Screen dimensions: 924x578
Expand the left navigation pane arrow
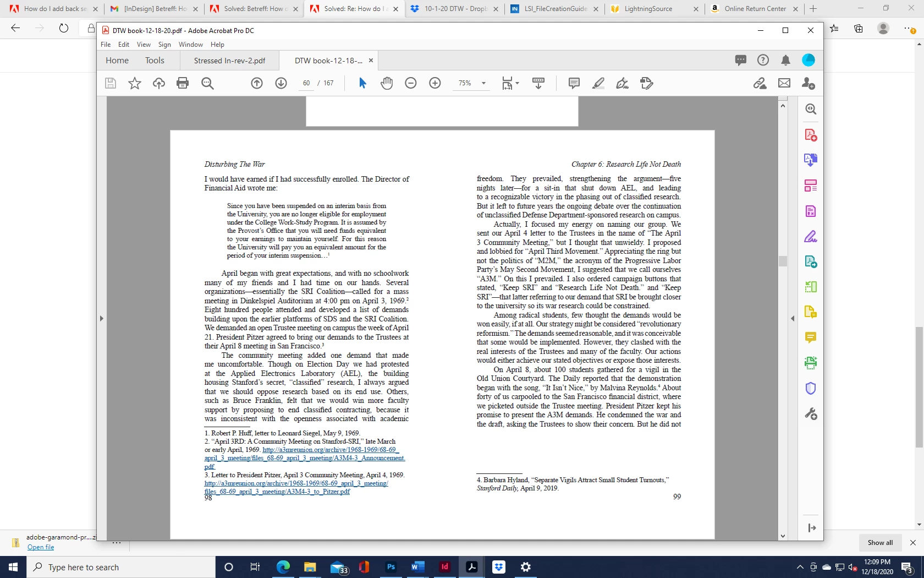101,318
